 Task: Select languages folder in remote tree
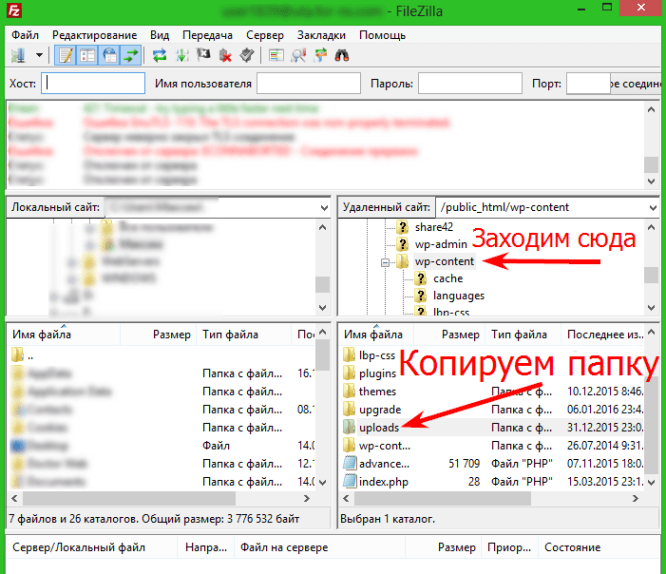[x=458, y=296]
